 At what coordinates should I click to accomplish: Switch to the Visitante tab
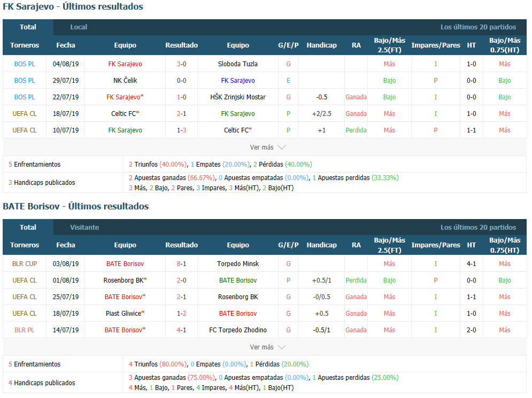(x=84, y=228)
